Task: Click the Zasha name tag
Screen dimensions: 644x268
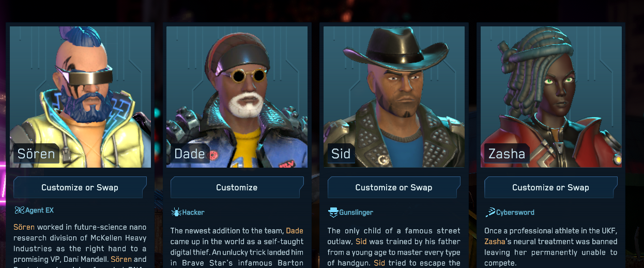Action: (x=507, y=154)
